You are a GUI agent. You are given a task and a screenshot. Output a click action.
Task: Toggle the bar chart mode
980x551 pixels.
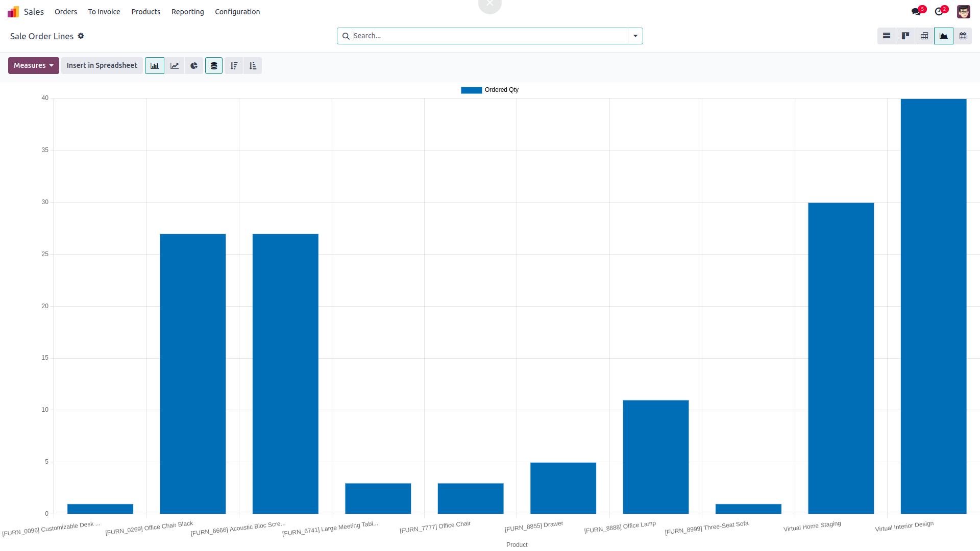[x=155, y=66]
